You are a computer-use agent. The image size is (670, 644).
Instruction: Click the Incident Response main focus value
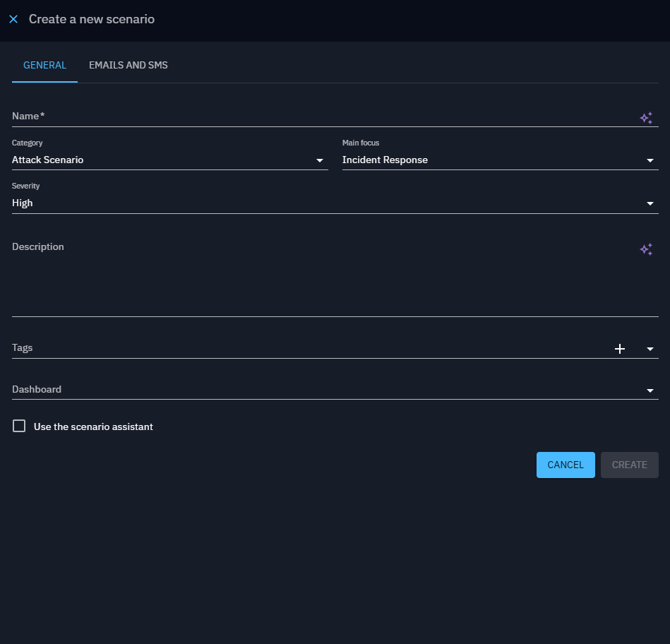[x=385, y=160]
